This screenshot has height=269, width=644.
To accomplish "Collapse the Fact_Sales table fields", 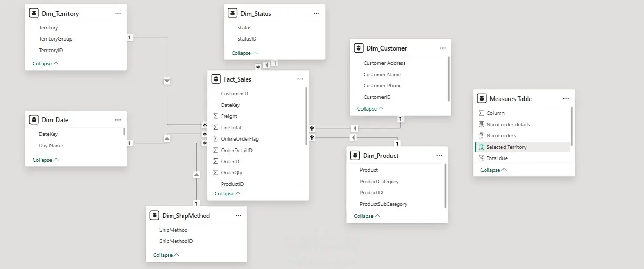I will 228,194.
